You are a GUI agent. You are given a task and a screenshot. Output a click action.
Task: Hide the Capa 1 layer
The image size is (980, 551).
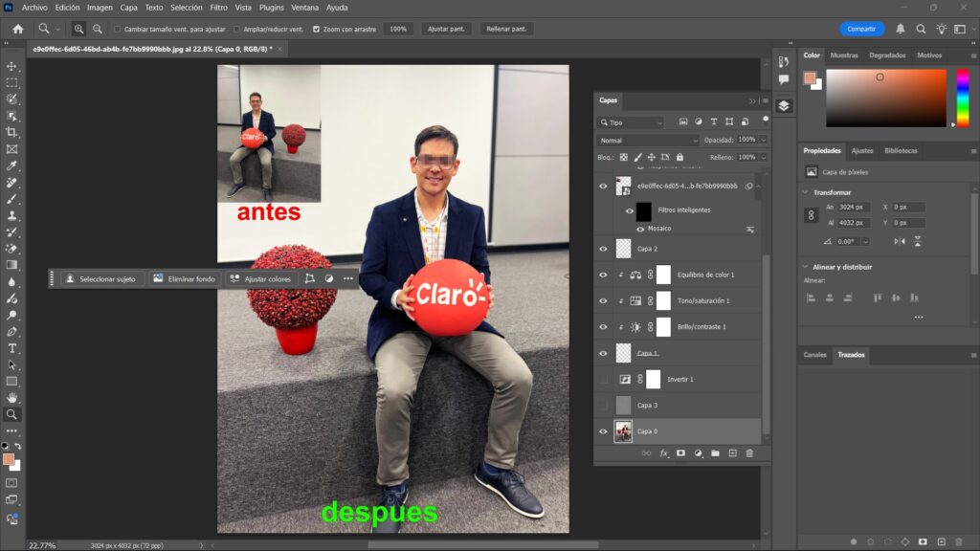(x=603, y=353)
